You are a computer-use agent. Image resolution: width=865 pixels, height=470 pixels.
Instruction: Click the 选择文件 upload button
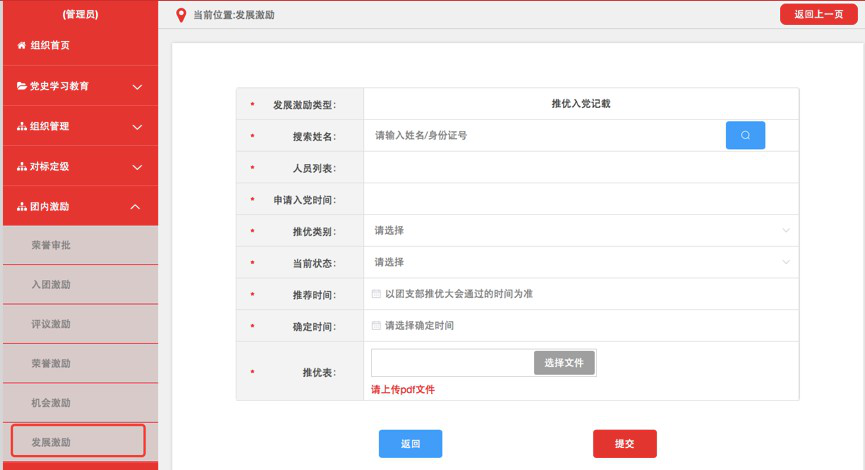[x=564, y=362]
